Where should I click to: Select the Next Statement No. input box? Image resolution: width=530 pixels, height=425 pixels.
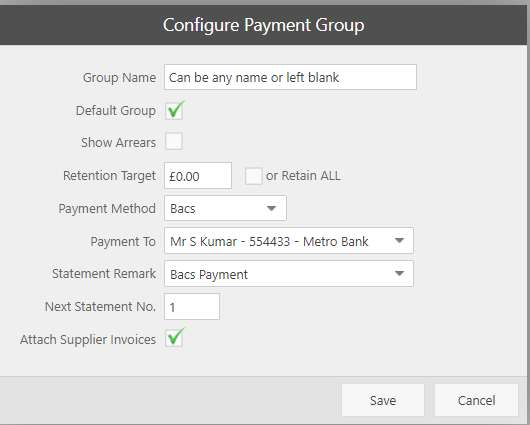[192, 307]
